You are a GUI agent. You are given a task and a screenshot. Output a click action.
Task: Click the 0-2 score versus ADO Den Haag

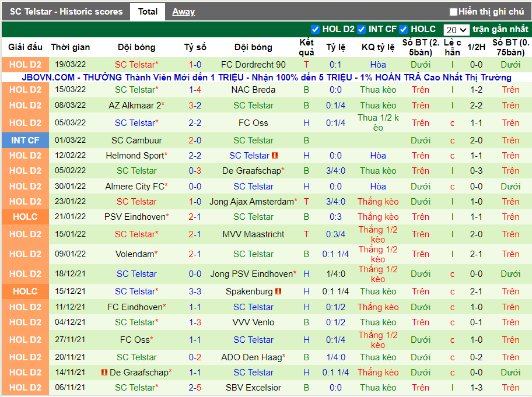pos(195,357)
